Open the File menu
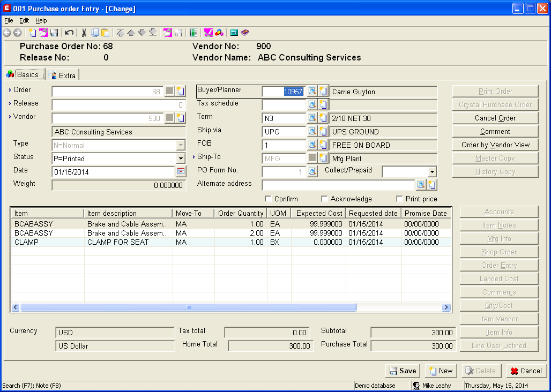This screenshot has width=551, height=392. (x=9, y=20)
